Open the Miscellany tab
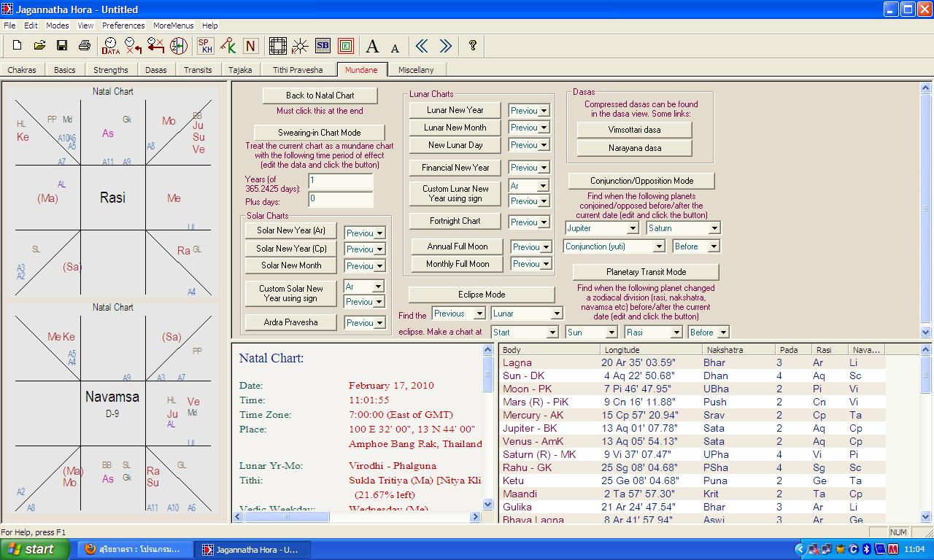 click(x=416, y=70)
